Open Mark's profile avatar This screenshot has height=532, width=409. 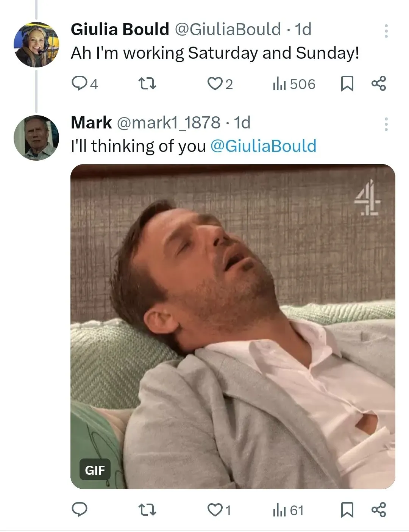[36, 138]
